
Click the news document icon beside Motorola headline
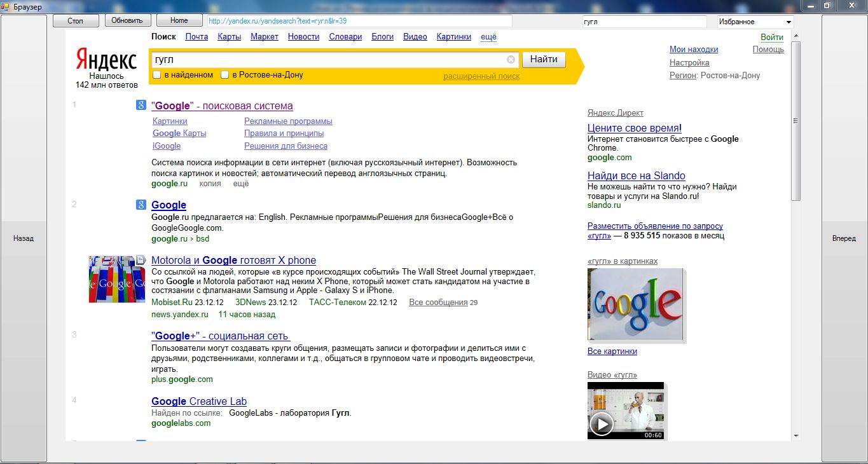pos(142,259)
